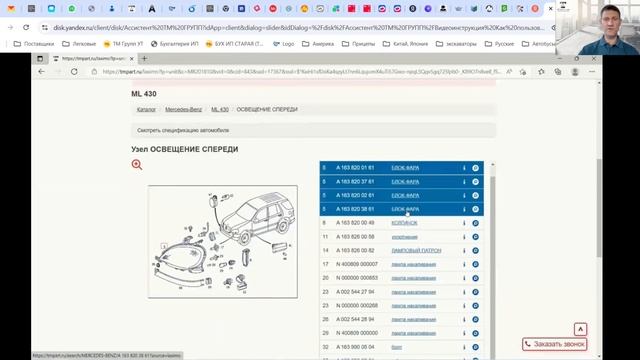Open info icon for part N 000000 000653
Image resolution: width=640 pixels, height=360 pixels.
pos(464,278)
